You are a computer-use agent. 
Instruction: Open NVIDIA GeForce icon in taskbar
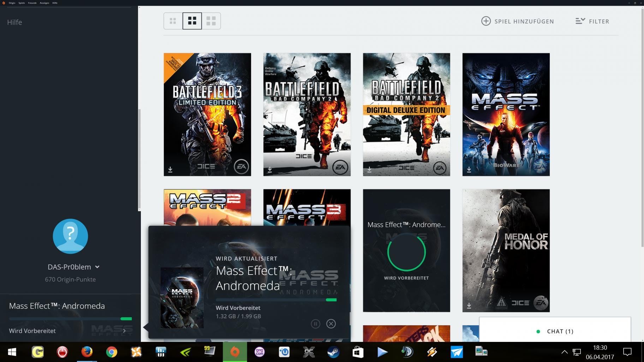click(185, 352)
